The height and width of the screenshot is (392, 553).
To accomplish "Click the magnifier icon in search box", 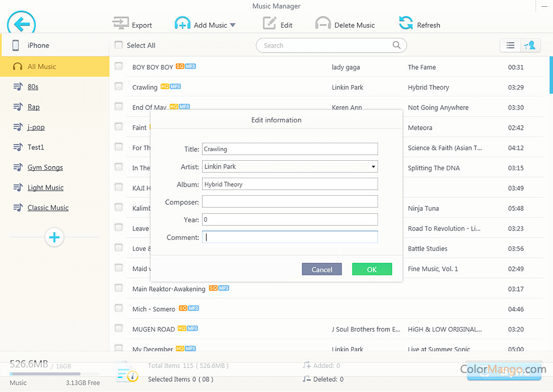I will pos(397,45).
